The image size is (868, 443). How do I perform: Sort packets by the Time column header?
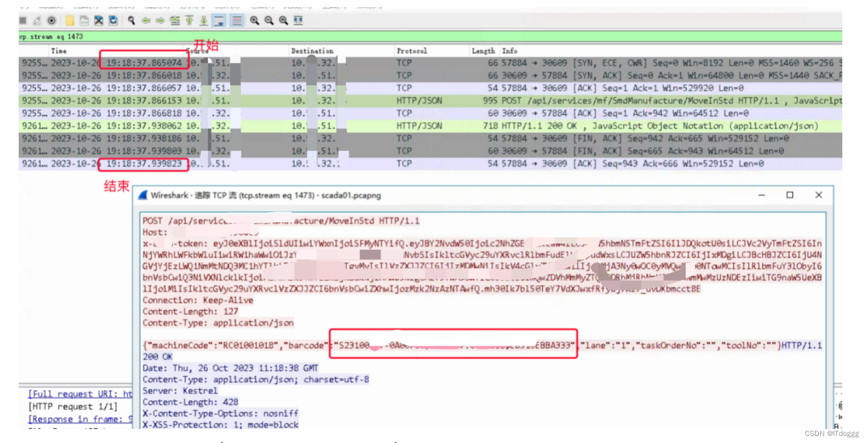click(59, 51)
